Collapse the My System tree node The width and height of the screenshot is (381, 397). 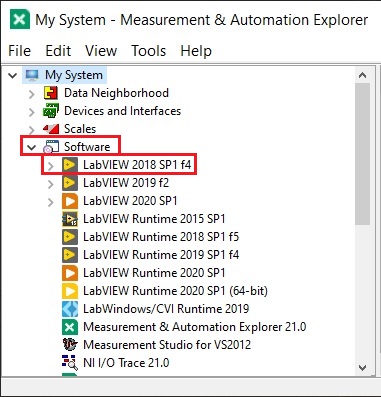pos(13,75)
